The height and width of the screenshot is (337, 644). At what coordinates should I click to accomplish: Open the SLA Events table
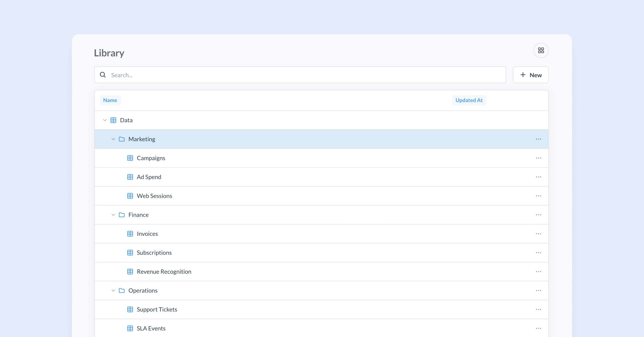coord(151,328)
